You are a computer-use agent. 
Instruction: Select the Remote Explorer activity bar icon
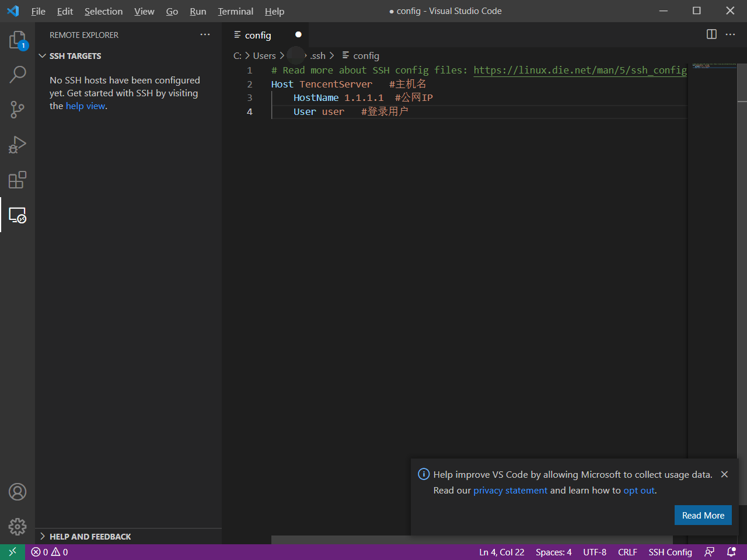click(x=18, y=215)
